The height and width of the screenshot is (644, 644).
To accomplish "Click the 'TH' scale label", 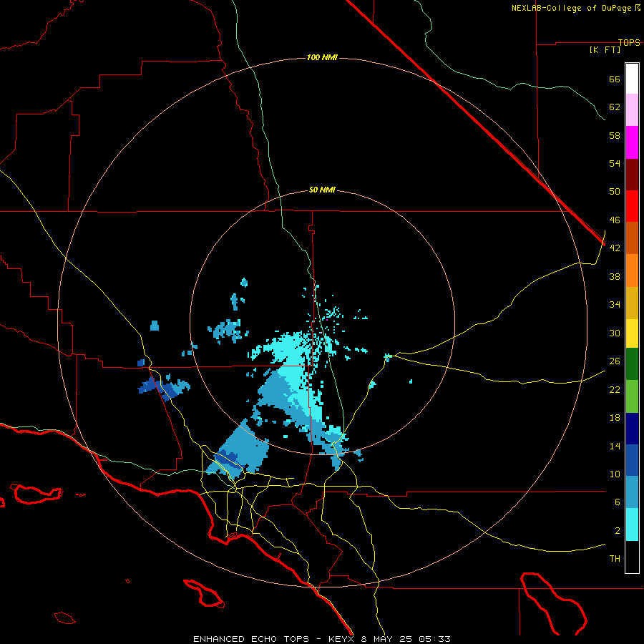I will click(615, 559).
